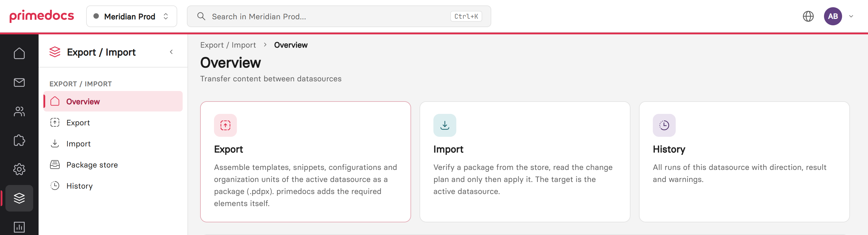This screenshot has height=235, width=868.
Task: Open the Import menu item in the panel
Action: pyautogui.click(x=113, y=144)
